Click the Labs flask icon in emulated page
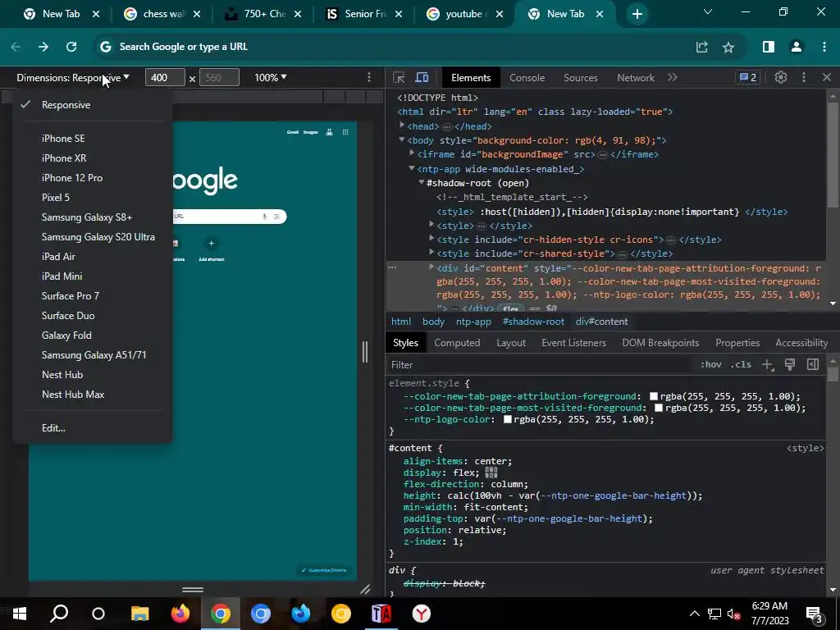Screen dimensions: 840x630 [x=330, y=132]
